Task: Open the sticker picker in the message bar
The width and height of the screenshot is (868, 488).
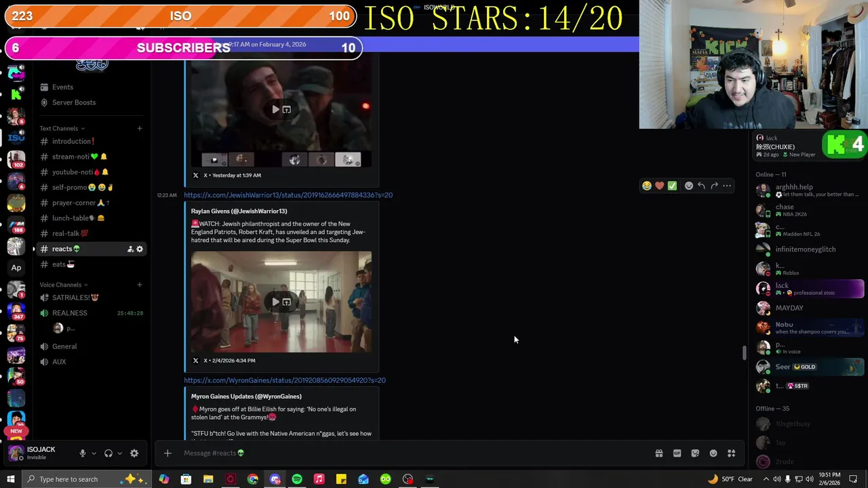Action: [695, 453]
